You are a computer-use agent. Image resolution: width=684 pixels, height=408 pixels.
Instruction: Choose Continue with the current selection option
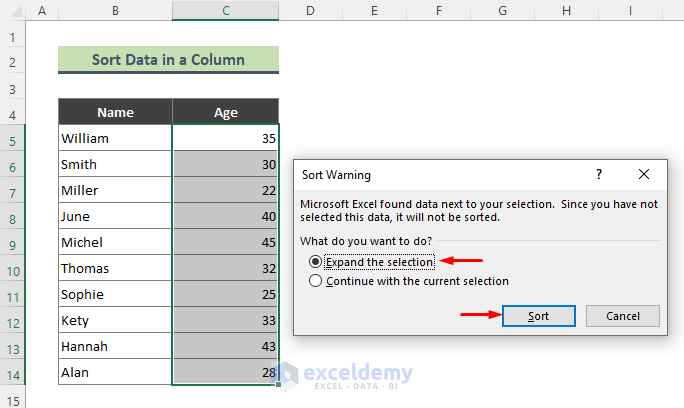click(x=315, y=281)
